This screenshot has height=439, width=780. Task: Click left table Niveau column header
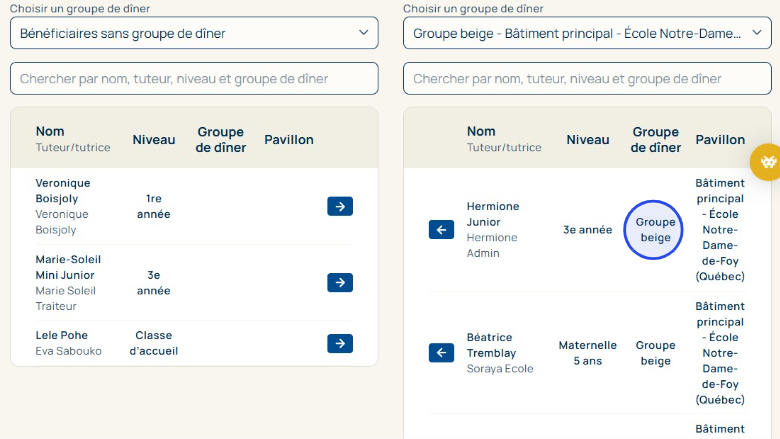(x=154, y=139)
